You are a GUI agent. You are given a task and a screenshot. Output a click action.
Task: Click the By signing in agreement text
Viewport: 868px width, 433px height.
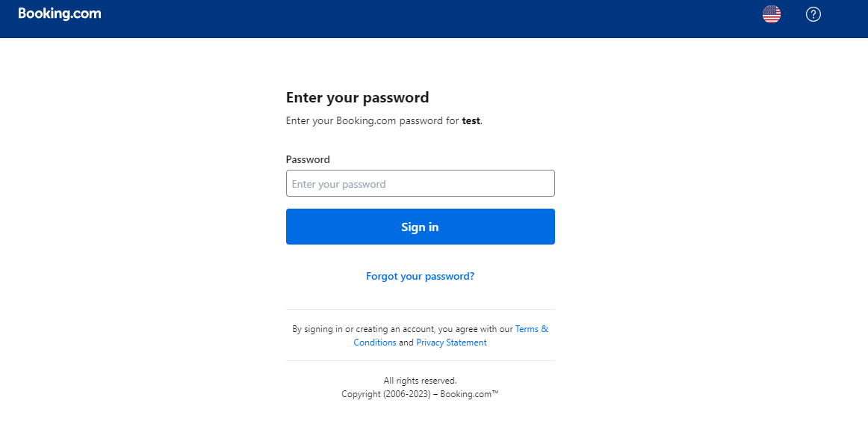tap(403, 329)
